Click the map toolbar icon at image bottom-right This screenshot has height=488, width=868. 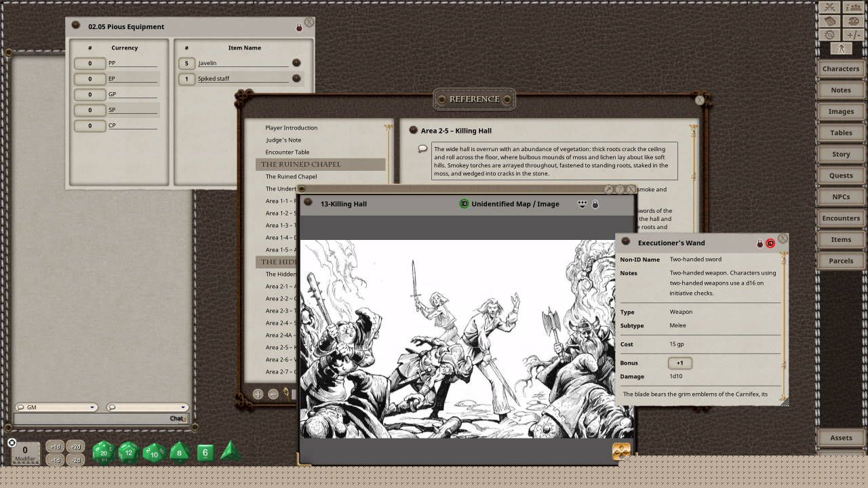coord(621,451)
